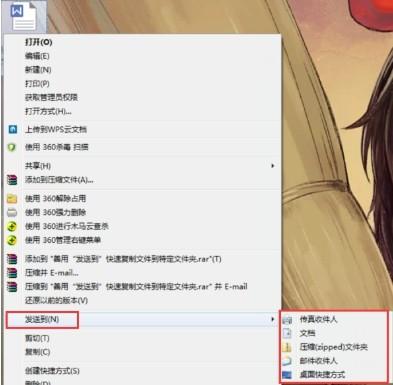The height and width of the screenshot is (385, 393).
Task: Click the 压缩到 ...rar" 并 E-mail entry text
Action: pyautogui.click(x=136, y=287)
